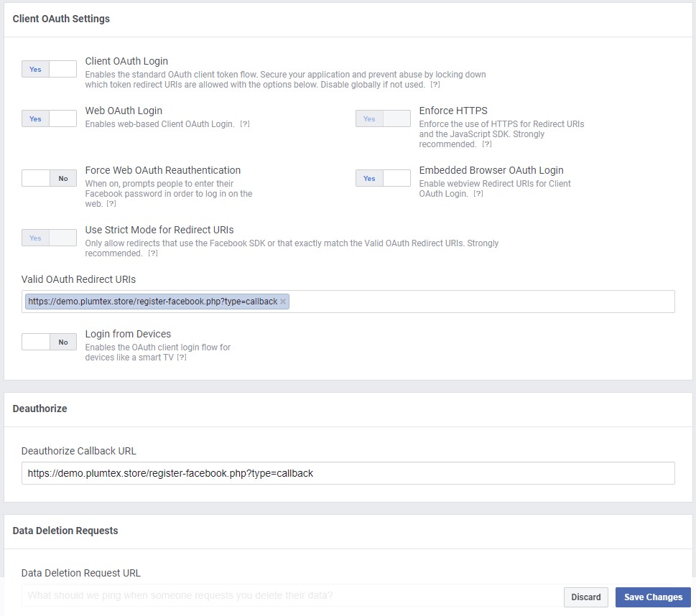
Task: Open help icon for Login from Devices
Action: [182, 358]
